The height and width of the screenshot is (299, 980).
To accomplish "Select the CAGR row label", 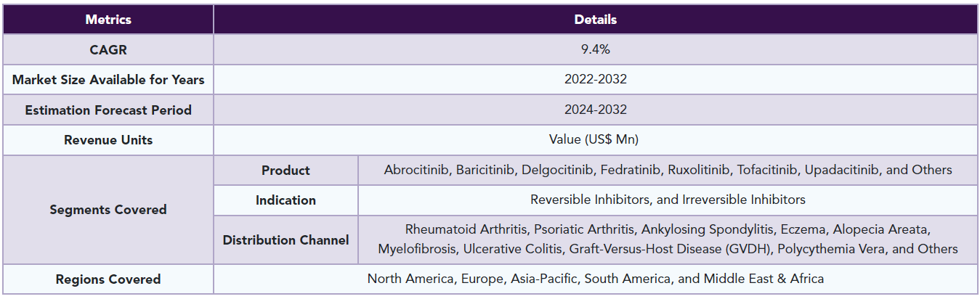I will click(x=108, y=50).
